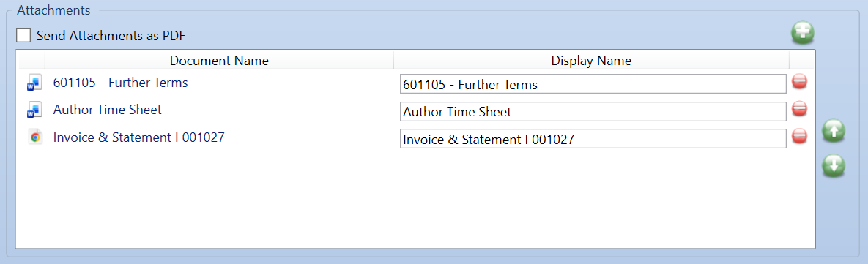
Task: Open the 601105 - Further Terms document link
Action: coord(120,83)
